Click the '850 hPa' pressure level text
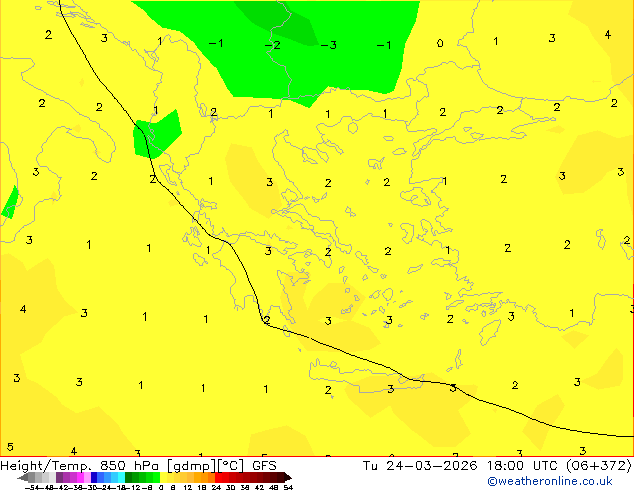Image resolution: width=634 pixels, height=490 pixels. 129,465
